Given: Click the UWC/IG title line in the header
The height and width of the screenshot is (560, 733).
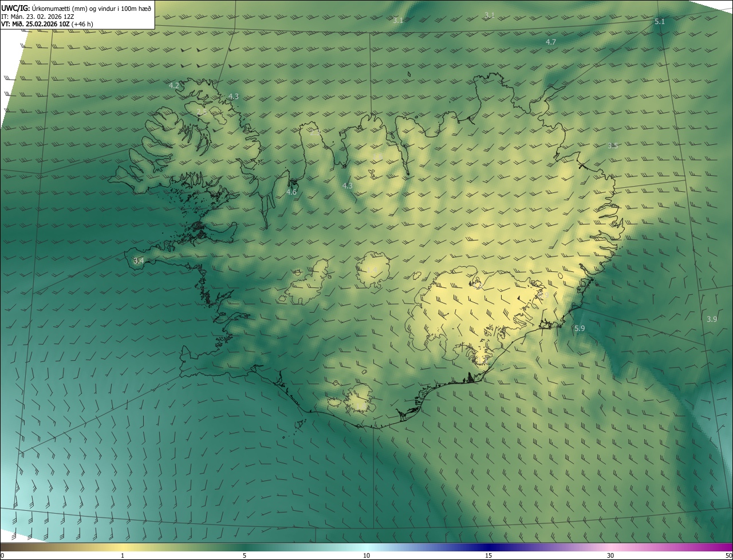Looking at the screenshot, I should click(76, 7).
